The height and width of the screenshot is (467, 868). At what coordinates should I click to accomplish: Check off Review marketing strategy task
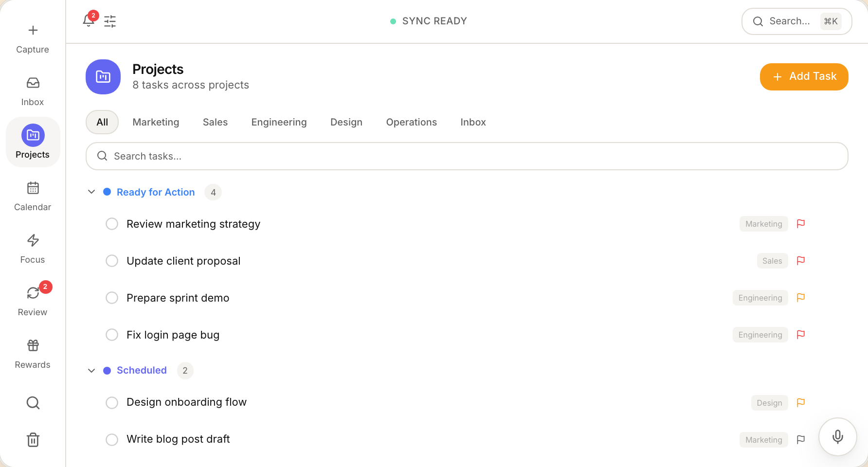click(x=111, y=224)
